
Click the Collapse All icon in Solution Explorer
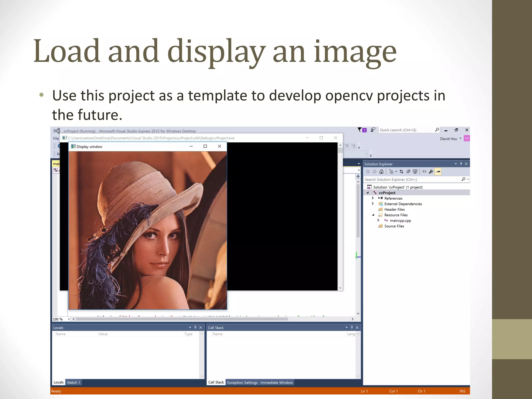click(x=408, y=171)
